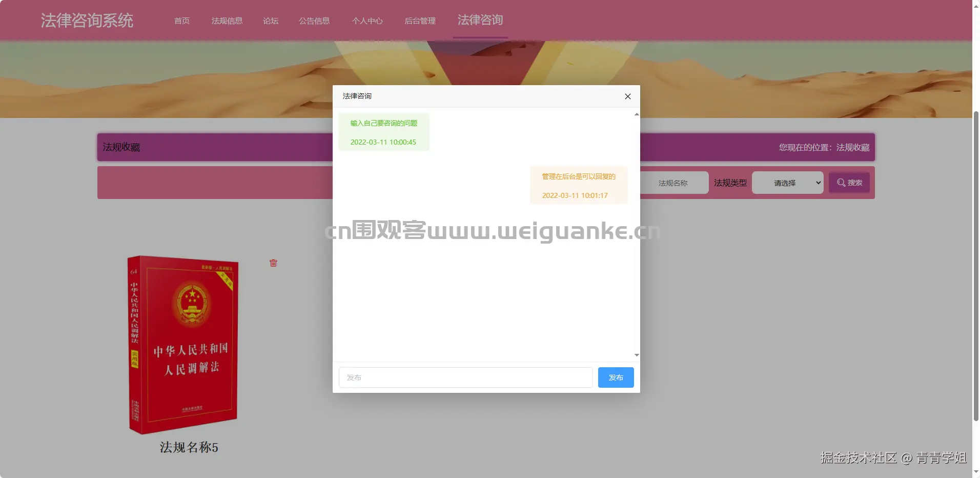This screenshot has width=980, height=478.
Task: Go to 法规信息 in the navigation
Action: tap(227, 21)
